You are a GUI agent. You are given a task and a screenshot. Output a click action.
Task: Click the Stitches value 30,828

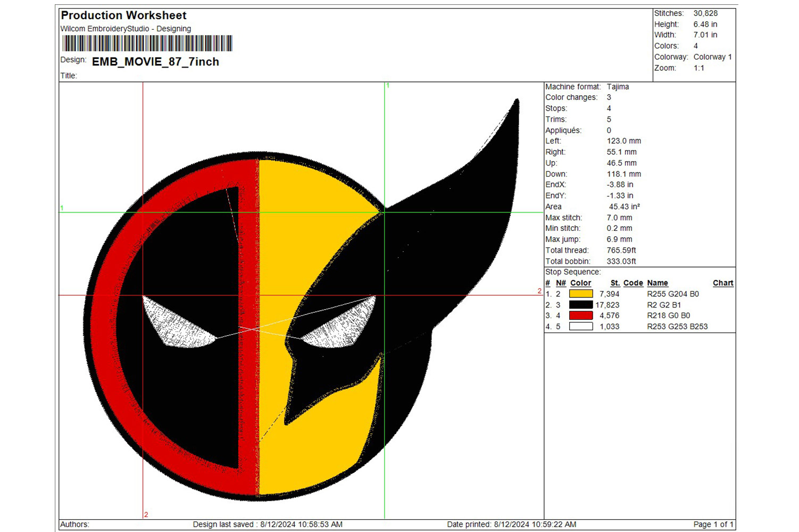[705, 13]
